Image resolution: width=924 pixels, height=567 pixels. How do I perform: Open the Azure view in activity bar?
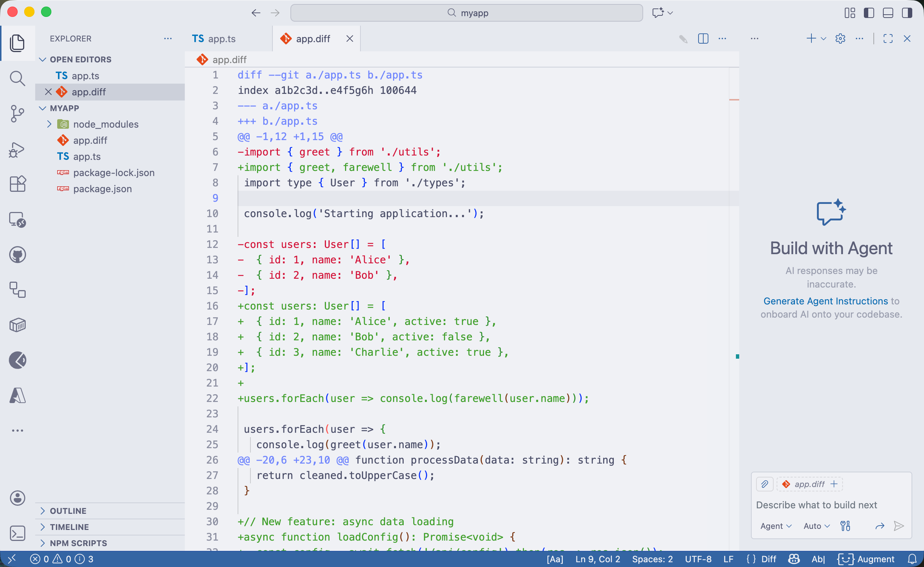(17, 395)
